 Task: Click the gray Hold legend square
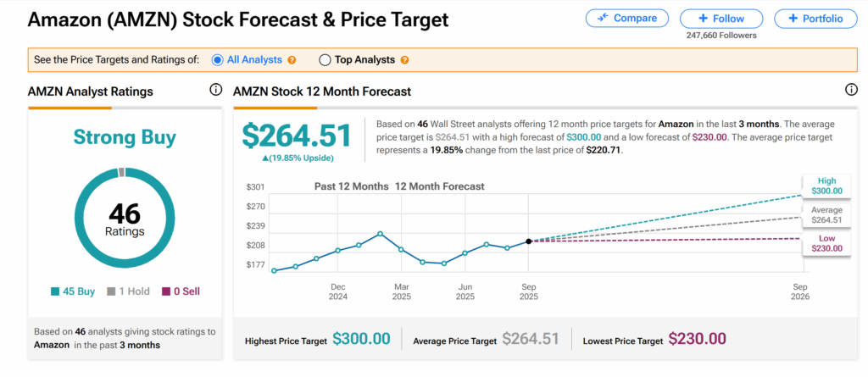point(111,291)
